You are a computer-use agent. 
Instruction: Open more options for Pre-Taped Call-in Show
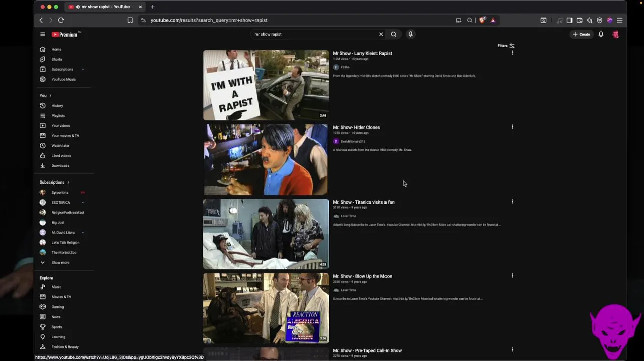point(512,350)
